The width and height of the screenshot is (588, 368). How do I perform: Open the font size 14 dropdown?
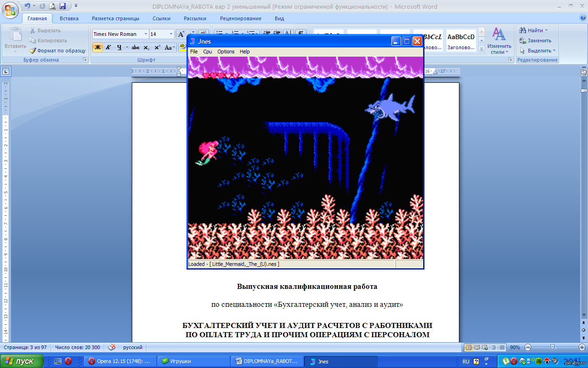(x=171, y=34)
